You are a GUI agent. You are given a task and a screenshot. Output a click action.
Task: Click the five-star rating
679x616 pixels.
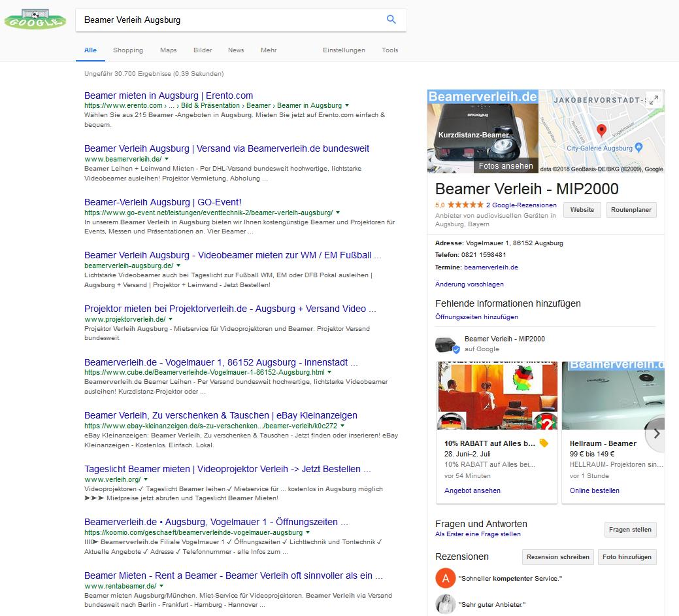pos(465,205)
